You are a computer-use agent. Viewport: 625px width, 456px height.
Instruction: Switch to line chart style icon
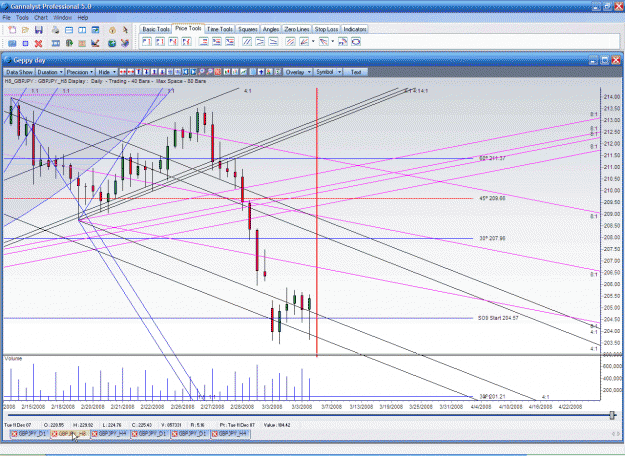[x=243, y=72]
